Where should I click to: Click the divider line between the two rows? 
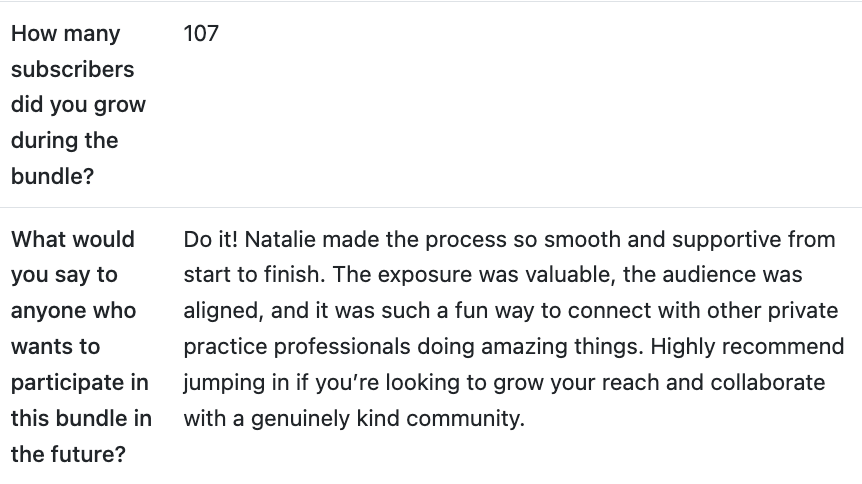[x=431, y=207]
